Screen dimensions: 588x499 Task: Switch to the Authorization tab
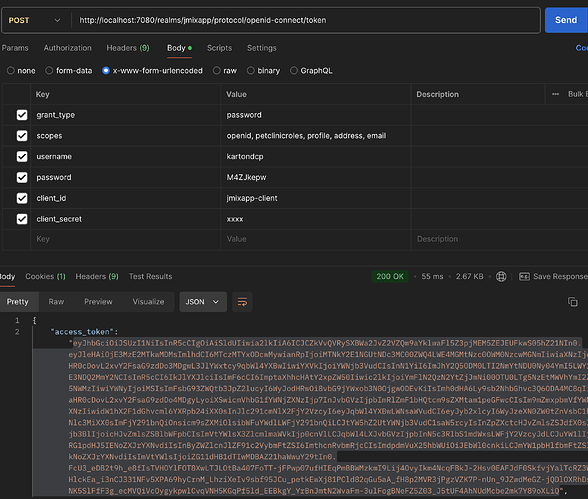(68, 48)
